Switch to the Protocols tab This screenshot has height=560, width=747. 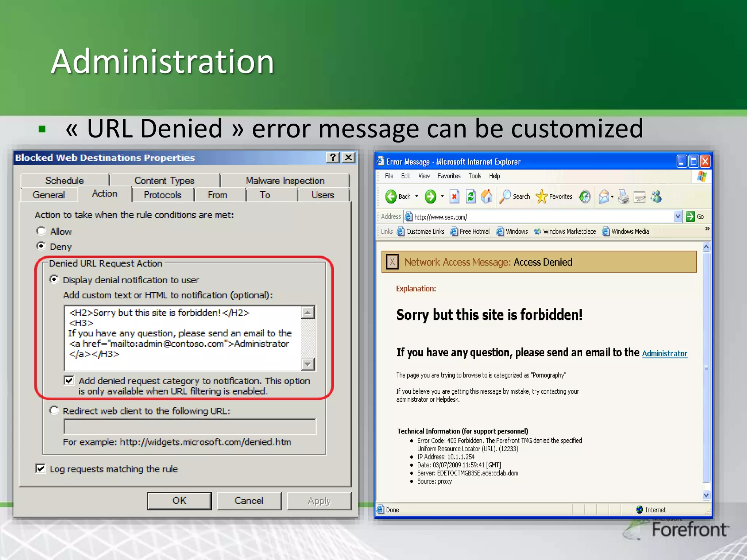point(163,195)
